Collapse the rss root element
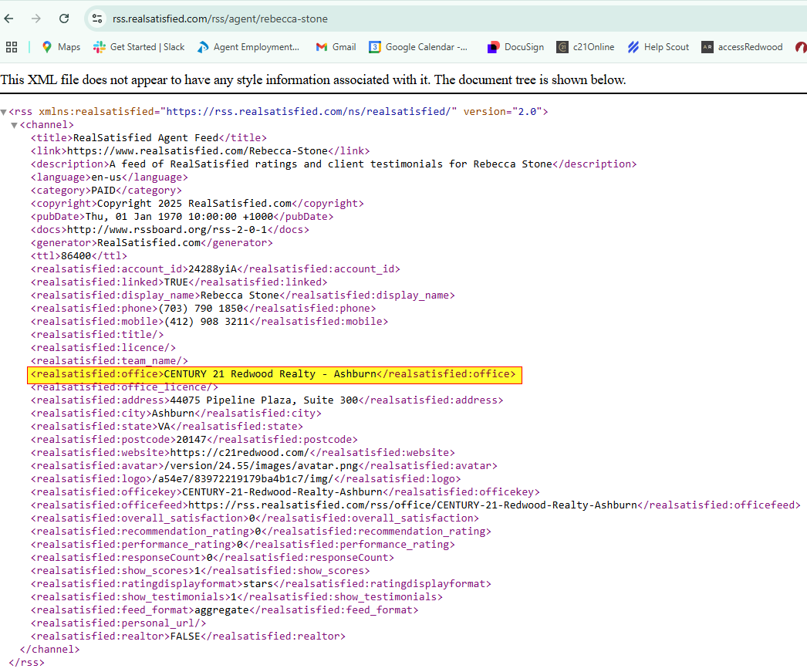 (4, 112)
